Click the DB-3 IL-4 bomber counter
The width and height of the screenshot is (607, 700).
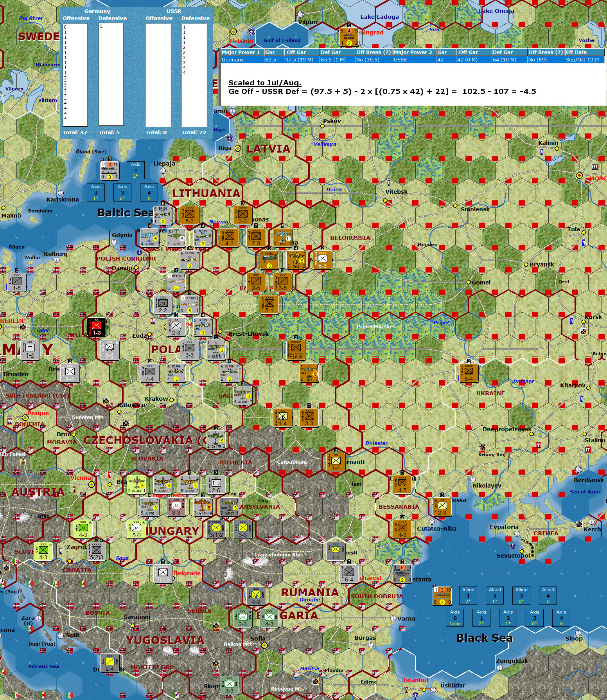[x=309, y=373]
